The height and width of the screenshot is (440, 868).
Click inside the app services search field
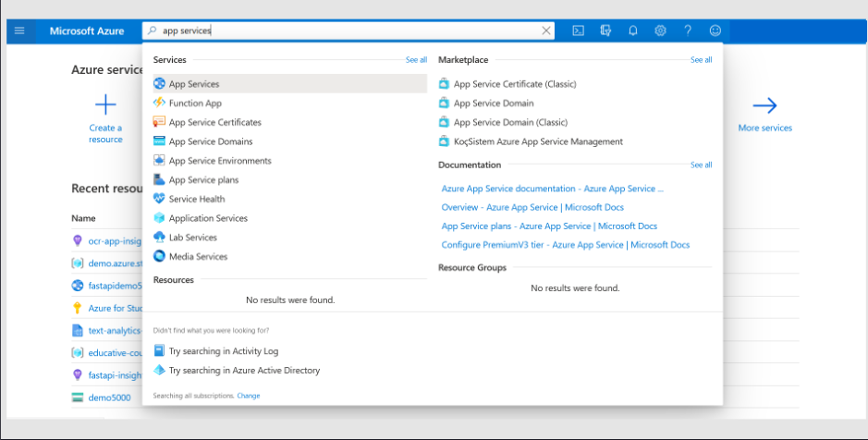348,31
